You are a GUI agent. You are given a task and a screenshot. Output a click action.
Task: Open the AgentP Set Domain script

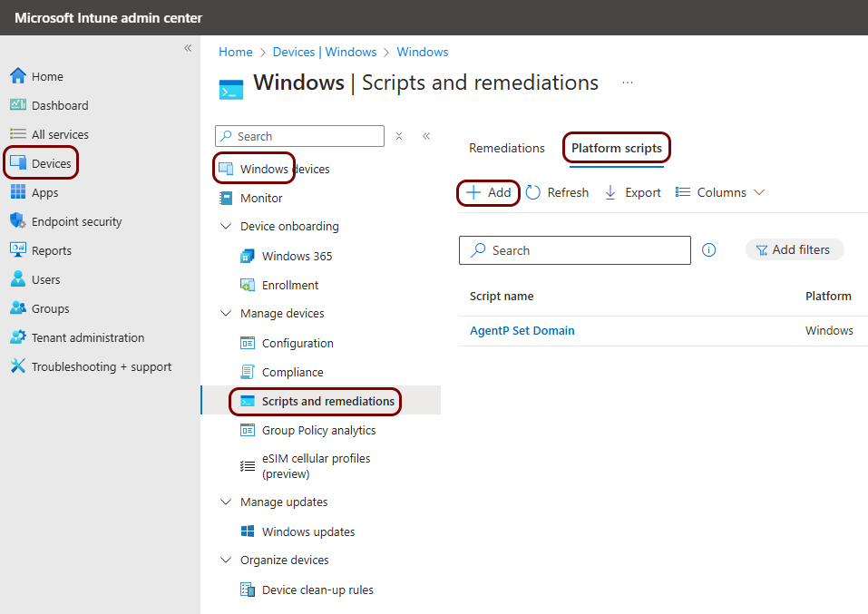coord(522,330)
